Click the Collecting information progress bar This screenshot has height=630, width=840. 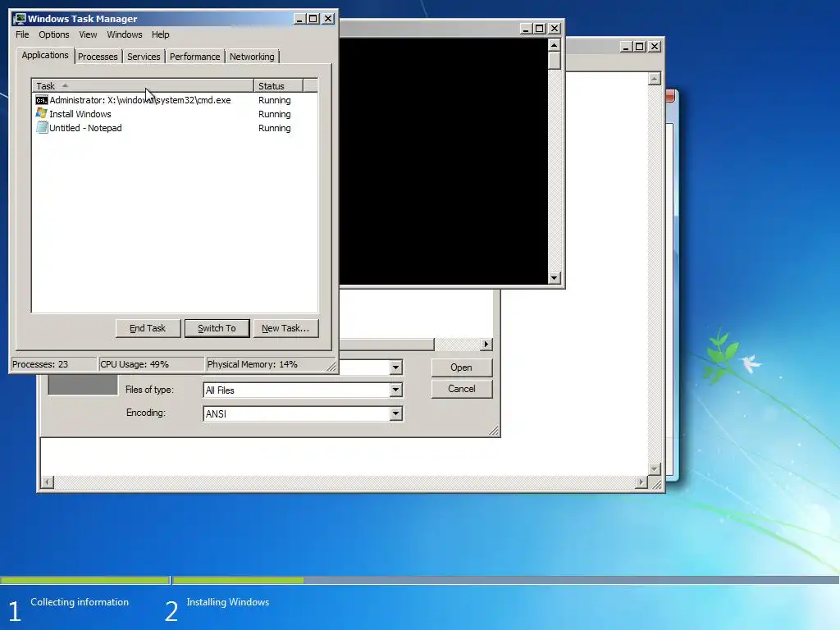tap(84, 580)
